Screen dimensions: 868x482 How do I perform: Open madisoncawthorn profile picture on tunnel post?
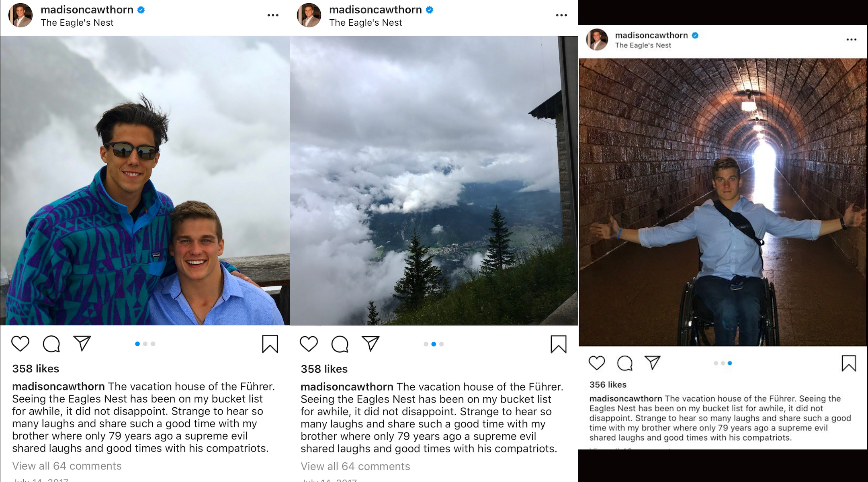click(597, 39)
